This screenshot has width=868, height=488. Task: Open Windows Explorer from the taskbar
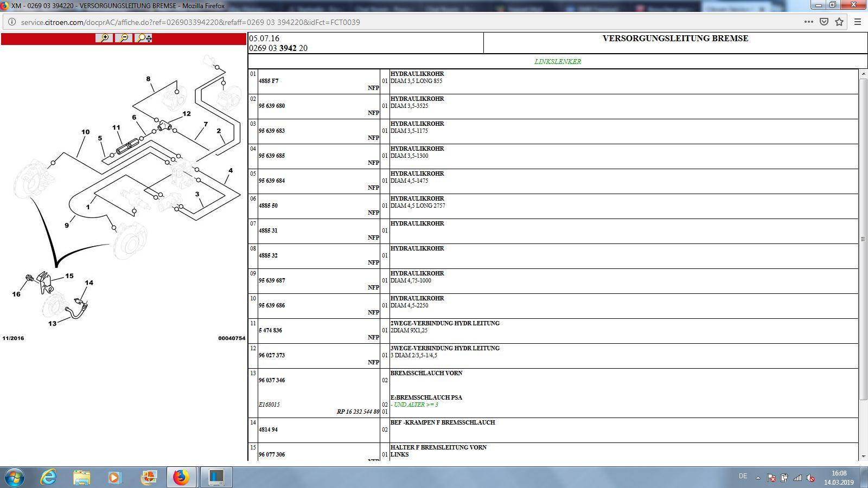(x=82, y=478)
